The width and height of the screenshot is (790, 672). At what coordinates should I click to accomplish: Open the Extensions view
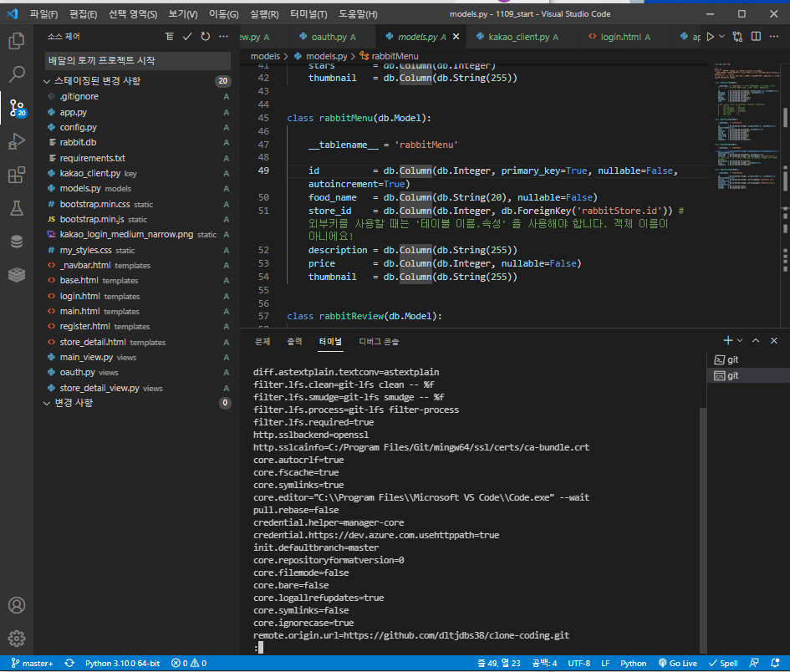[17, 175]
